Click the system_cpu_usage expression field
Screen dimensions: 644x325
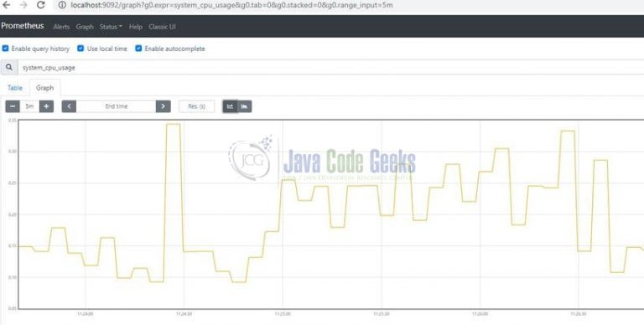point(330,67)
